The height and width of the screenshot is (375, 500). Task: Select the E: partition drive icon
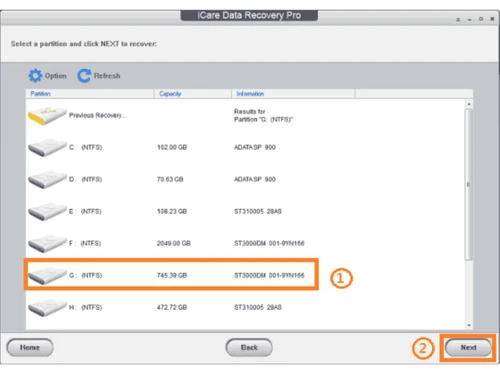point(47,211)
